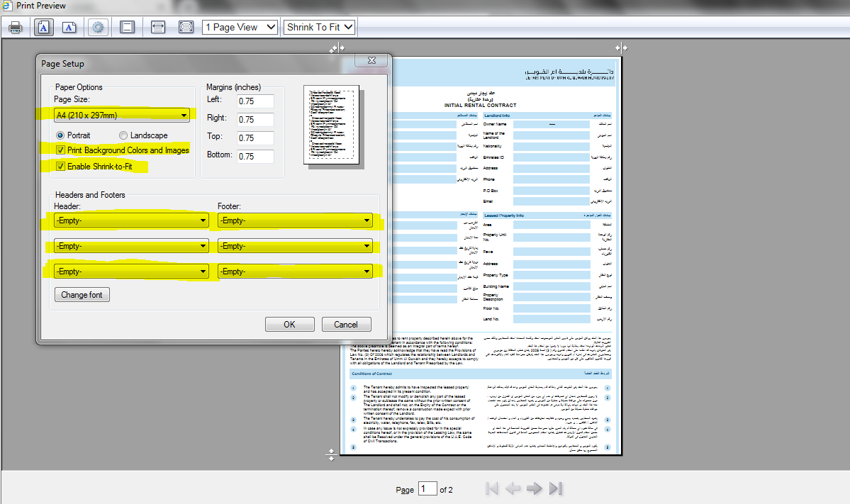Disable the Enable Shrink-to-Fit checkbox
Screen dimensions: 850x504
60,167
